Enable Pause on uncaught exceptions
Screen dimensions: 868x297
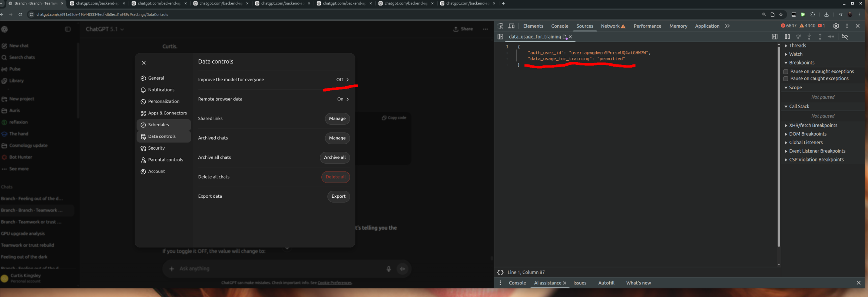tap(786, 71)
